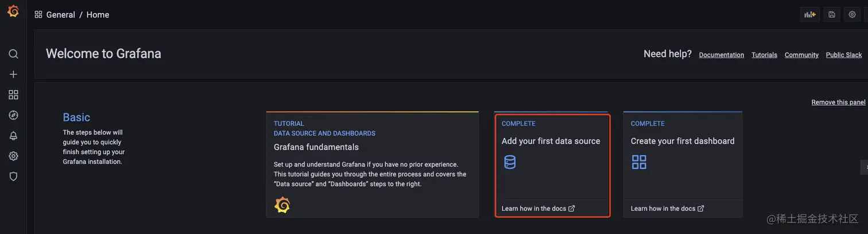Click the Save dashboard icon
The image size is (868, 234).
tap(832, 14)
